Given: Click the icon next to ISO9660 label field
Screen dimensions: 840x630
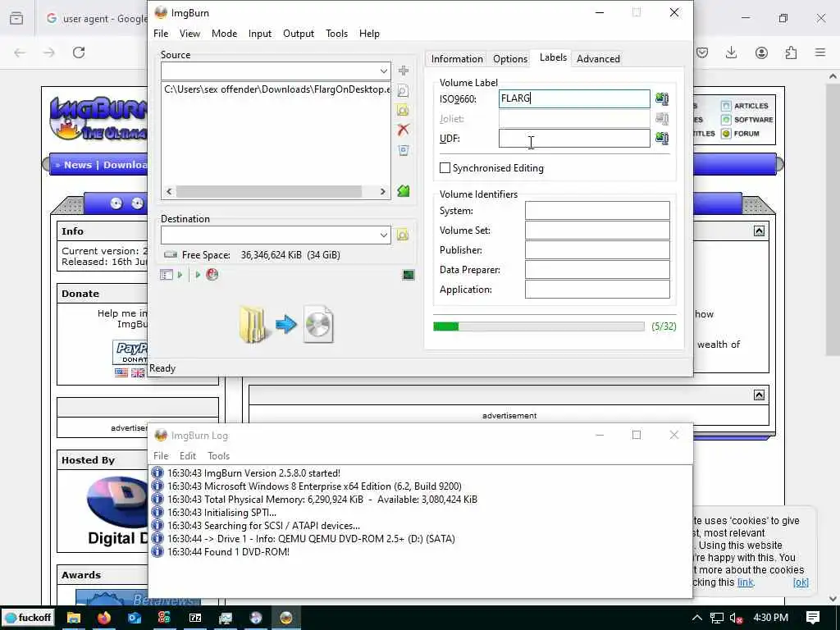Looking at the screenshot, I should coord(662,98).
